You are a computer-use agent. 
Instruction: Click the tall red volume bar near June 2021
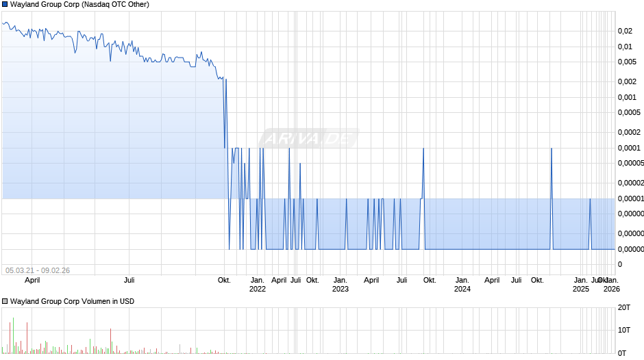110,341
